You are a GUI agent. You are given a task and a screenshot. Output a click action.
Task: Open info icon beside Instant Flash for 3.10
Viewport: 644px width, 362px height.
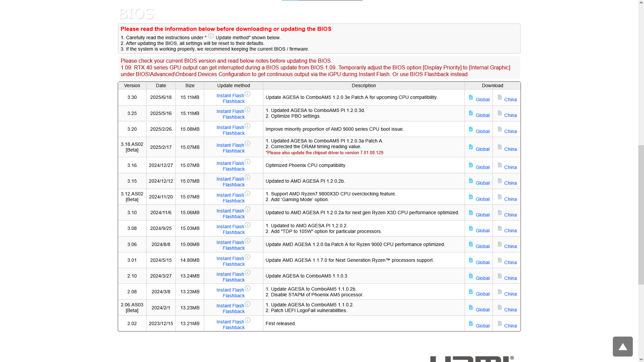coord(248,209)
